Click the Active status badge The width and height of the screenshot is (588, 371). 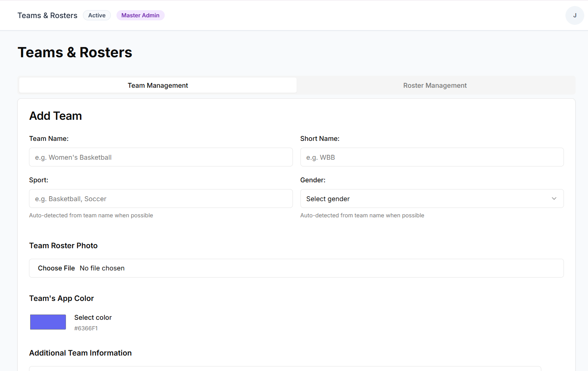point(97,15)
